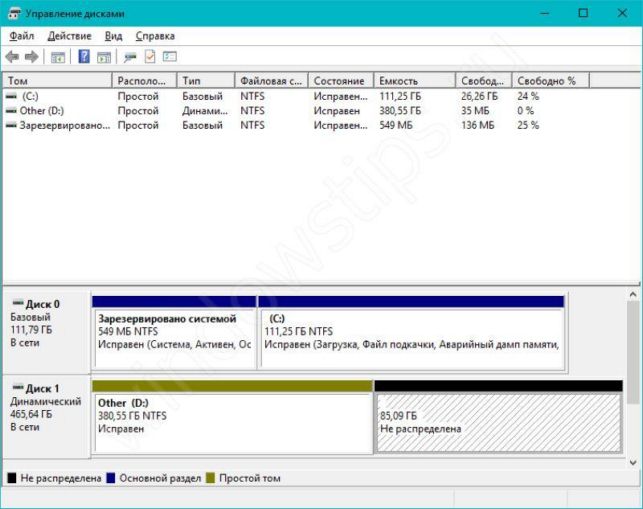This screenshot has height=509, width=643.
Task: Click the view settings toolbar icon
Action: (x=170, y=56)
